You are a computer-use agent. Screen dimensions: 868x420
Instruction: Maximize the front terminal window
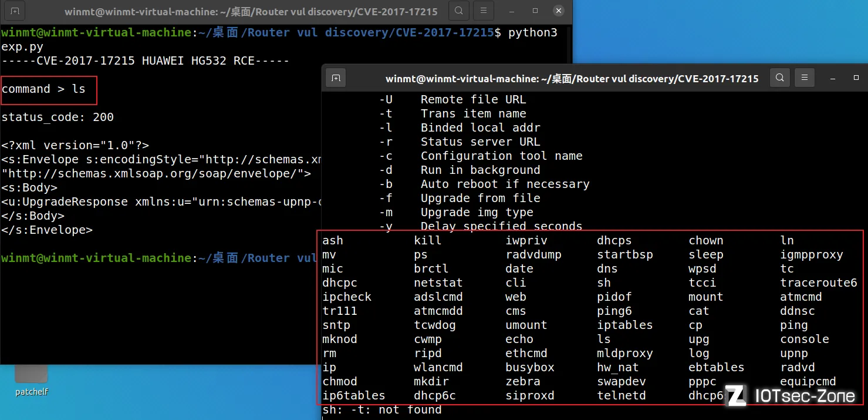point(856,78)
